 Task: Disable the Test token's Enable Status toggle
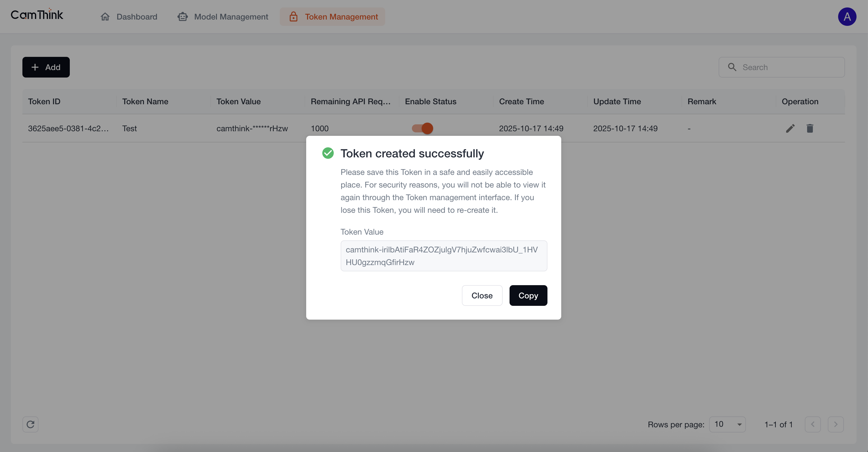click(x=422, y=128)
